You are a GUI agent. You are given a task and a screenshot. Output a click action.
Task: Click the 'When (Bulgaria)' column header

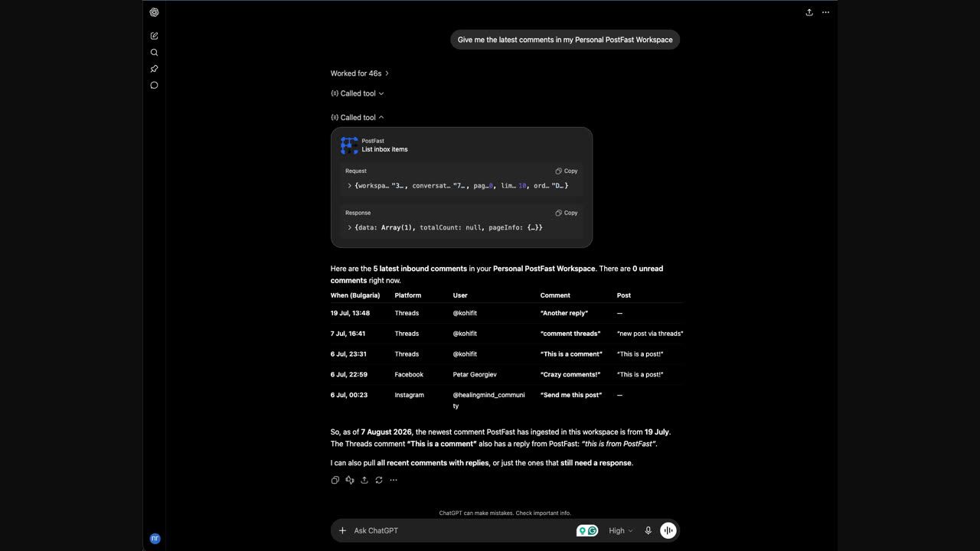[355, 295]
